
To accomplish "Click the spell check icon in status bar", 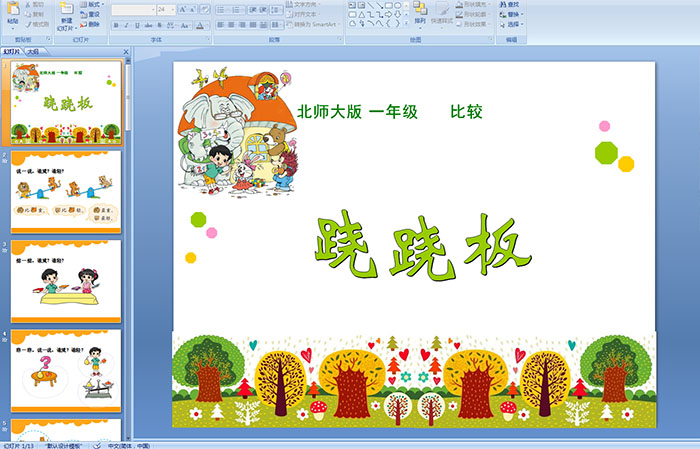I will pos(97,445).
